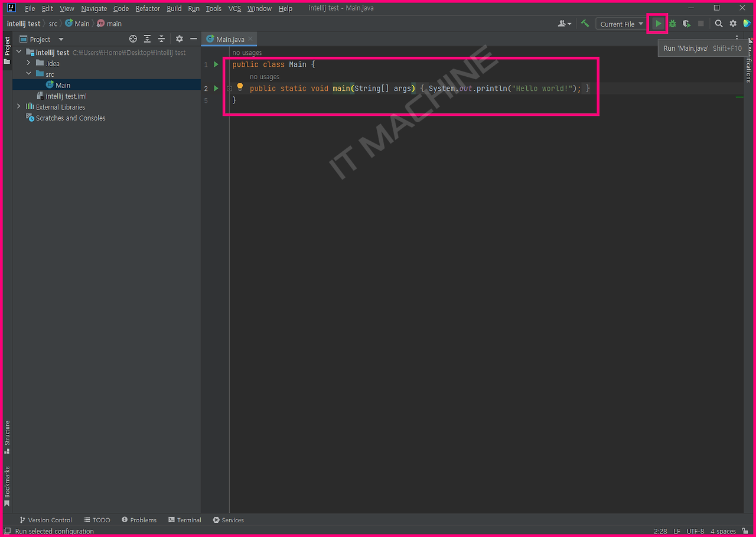Image resolution: width=756 pixels, height=537 pixels.
Task: Collapse the src folder in Project view
Action: coord(28,74)
